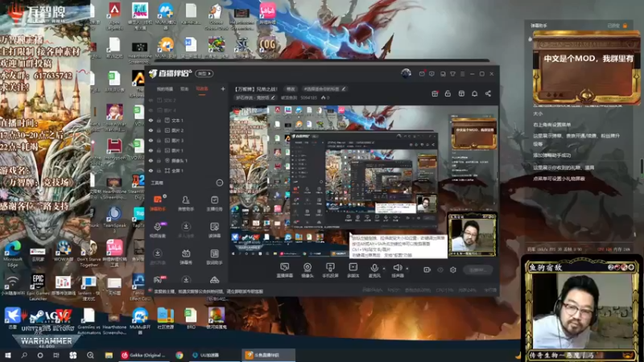Collapse the 工具箱 toolbox section
The height and width of the screenshot is (362, 644).
220,183
